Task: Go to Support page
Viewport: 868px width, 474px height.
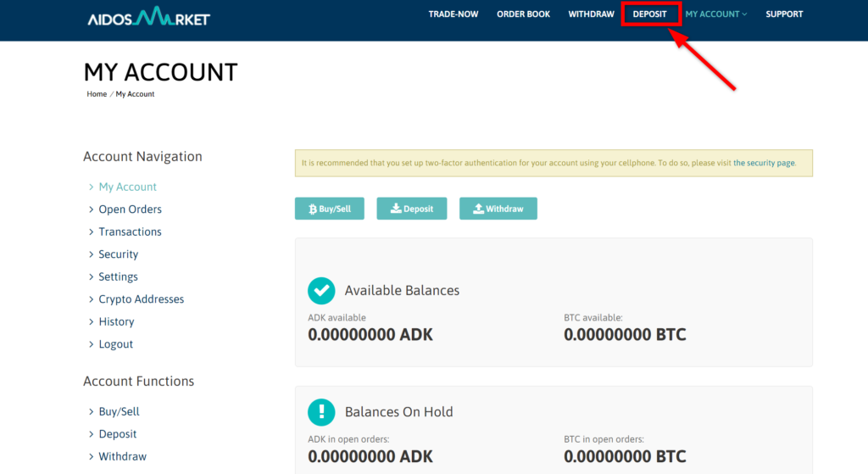Action: pos(784,14)
